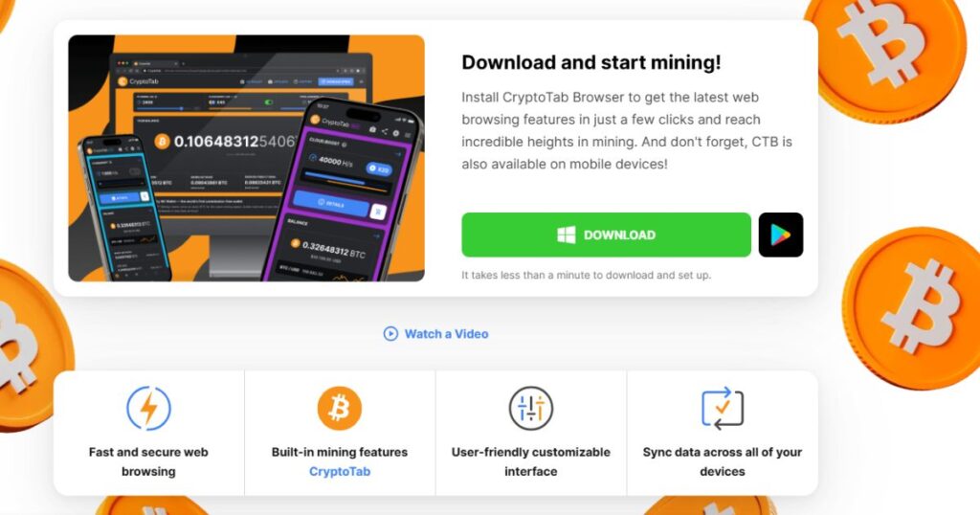Click the Bitcoin coin on the left edge
The image size is (980, 515).
pos(32,346)
